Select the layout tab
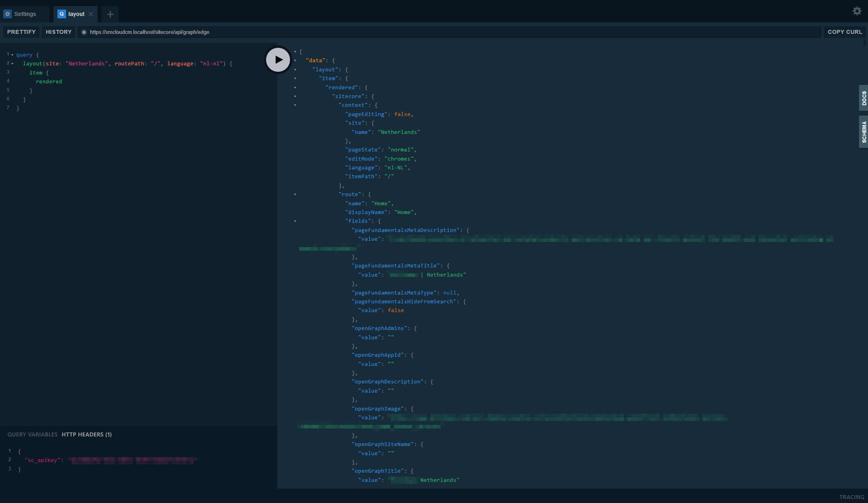Viewport: 868px width, 503px height. tap(76, 14)
